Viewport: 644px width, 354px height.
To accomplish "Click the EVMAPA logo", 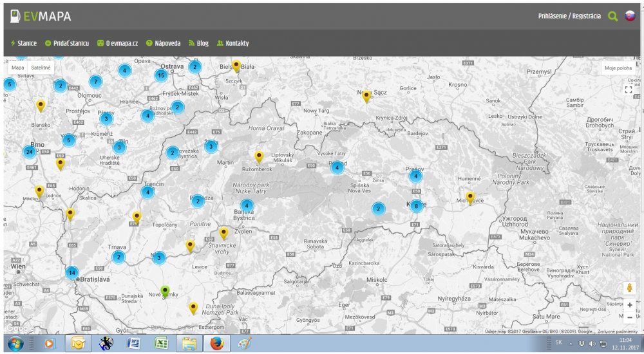I will click(x=40, y=17).
